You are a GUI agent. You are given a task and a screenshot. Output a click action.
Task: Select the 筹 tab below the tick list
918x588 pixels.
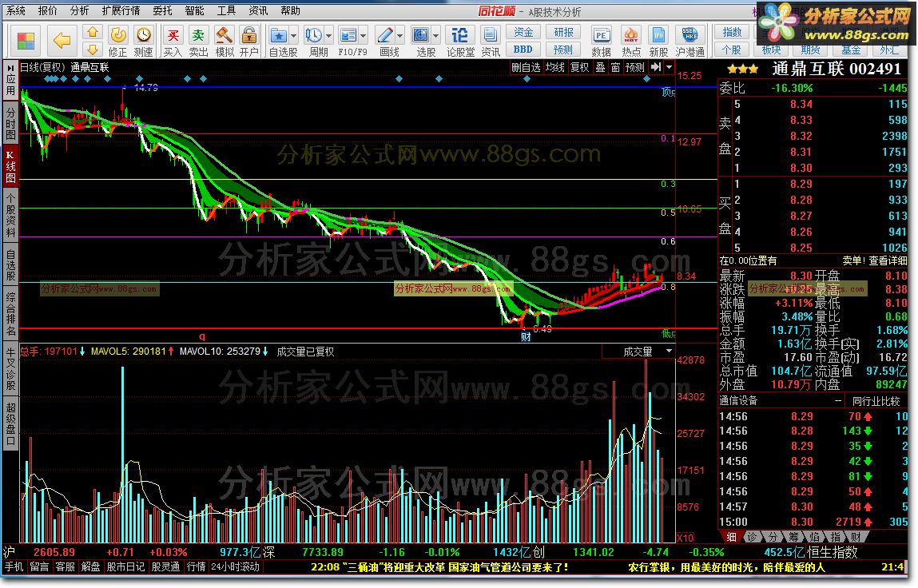pos(793,536)
